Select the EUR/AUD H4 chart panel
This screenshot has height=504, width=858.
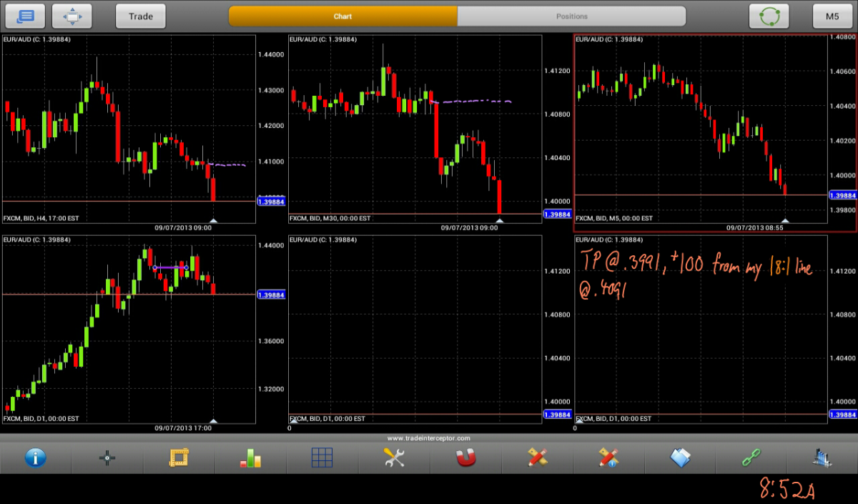click(129, 129)
